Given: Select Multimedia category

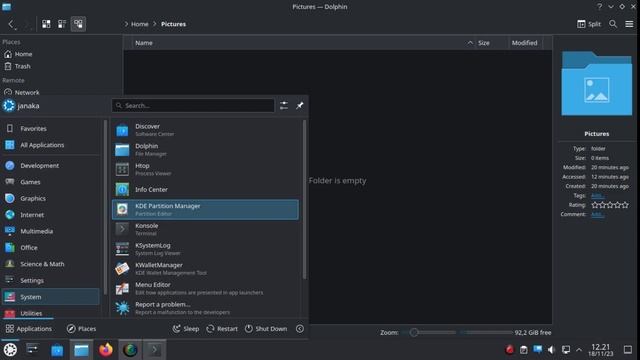Looking at the screenshot, I should pyautogui.click(x=51, y=231).
